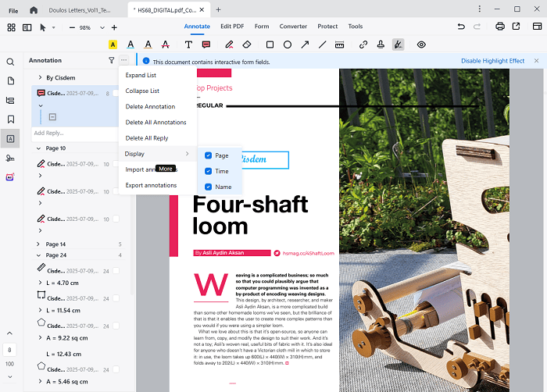Image resolution: width=547 pixels, height=392 pixels.
Task: Choose the eraser tool
Action: (x=247, y=45)
